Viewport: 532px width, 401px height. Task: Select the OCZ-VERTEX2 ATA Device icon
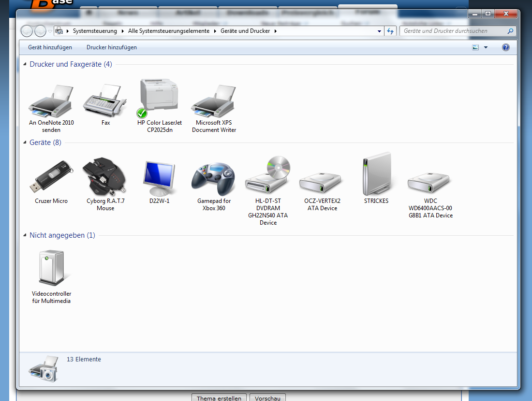tap(320, 183)
